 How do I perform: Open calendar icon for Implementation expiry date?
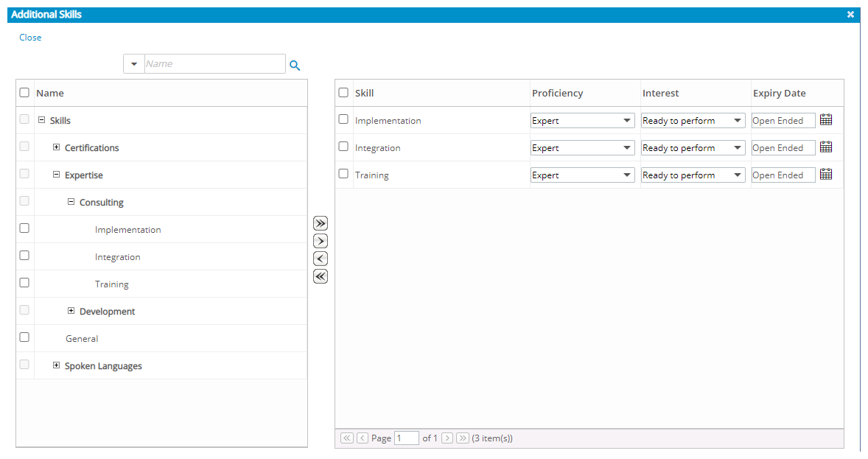pos(826,119)
